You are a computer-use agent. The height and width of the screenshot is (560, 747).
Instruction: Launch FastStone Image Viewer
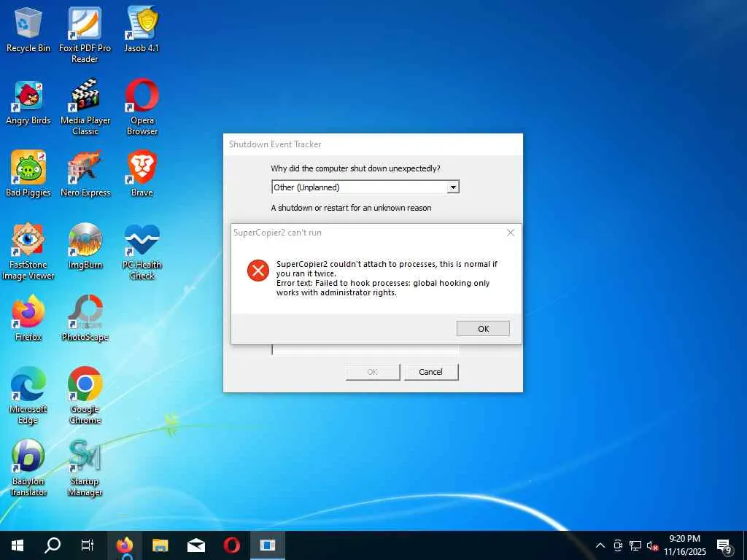28,252
